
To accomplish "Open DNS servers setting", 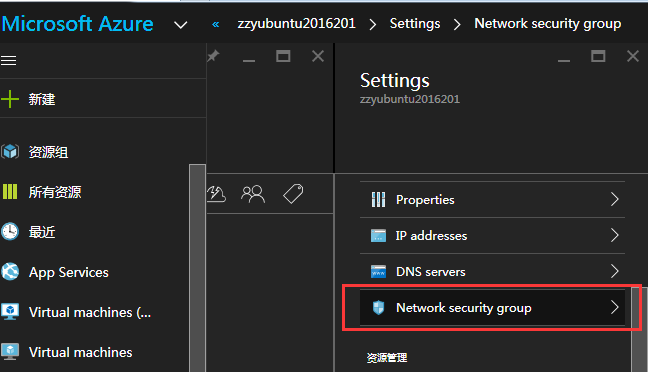I will [x=492, y=272].
